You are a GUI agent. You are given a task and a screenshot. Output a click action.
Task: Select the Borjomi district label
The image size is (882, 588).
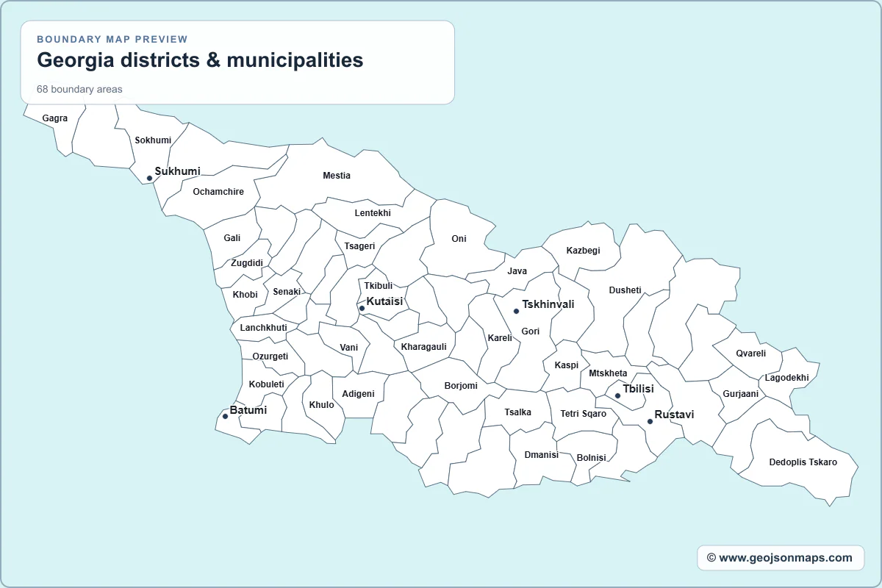(461, 386)
